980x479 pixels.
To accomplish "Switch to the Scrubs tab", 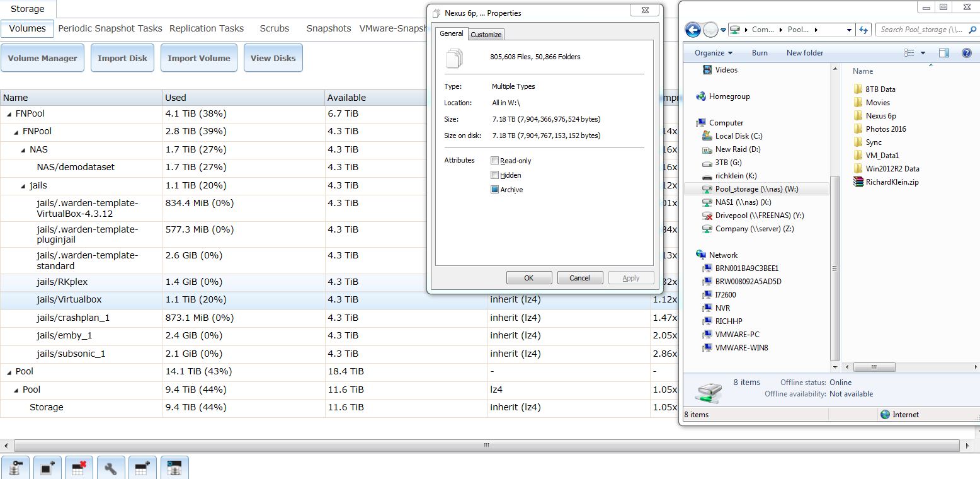I will 275,28.
